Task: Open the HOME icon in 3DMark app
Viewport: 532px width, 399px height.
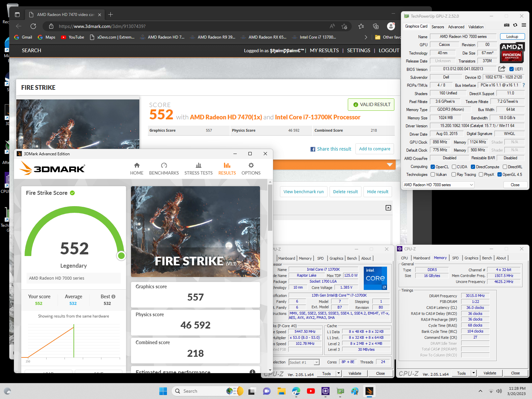Action: tap(137, 169)
